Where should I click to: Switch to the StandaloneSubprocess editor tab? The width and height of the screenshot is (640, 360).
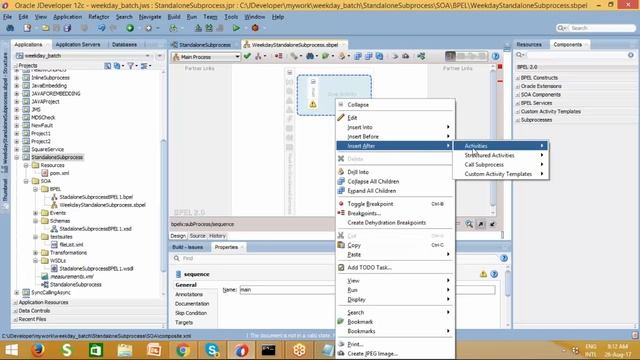click(x=204, y=45)
